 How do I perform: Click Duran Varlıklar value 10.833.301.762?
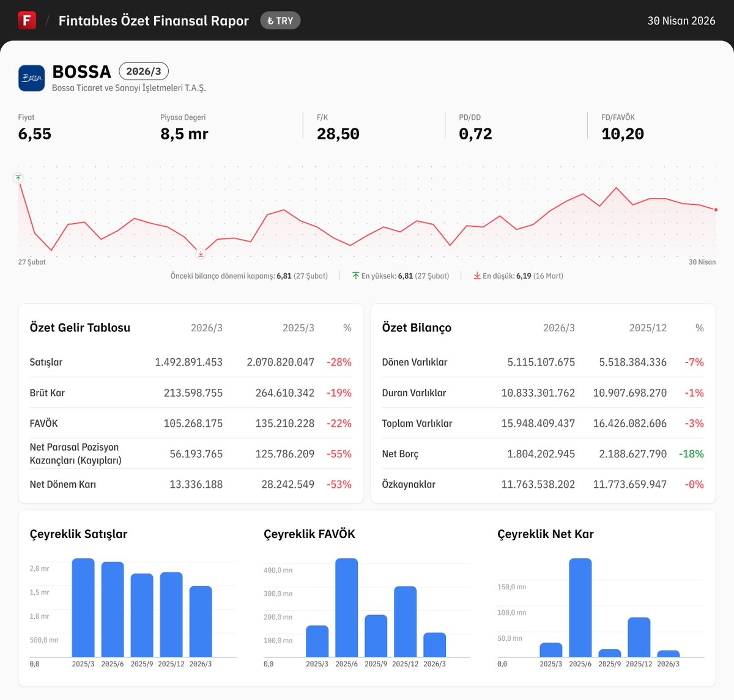538,392
